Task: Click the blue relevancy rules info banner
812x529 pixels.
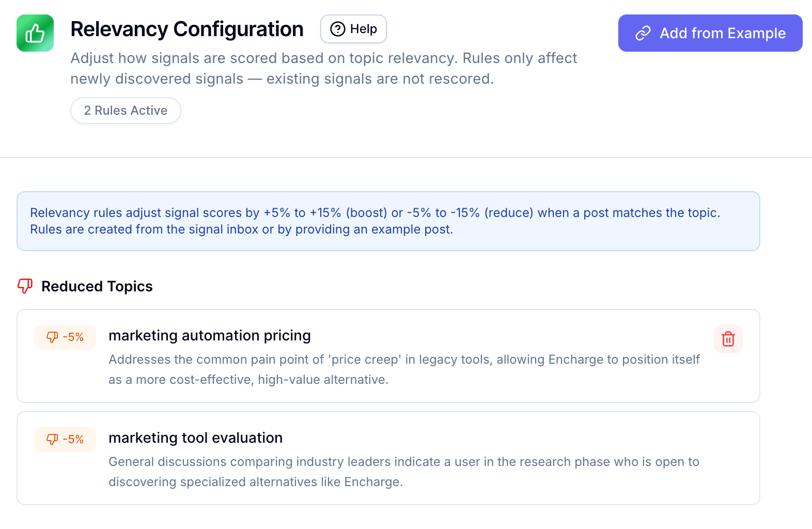Action: (x=388, y=221)
